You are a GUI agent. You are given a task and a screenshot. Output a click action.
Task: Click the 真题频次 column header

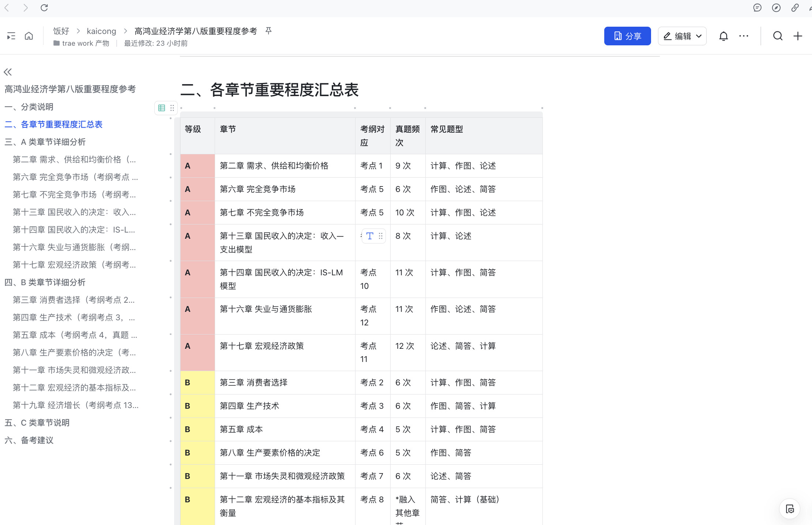[408, 136]
